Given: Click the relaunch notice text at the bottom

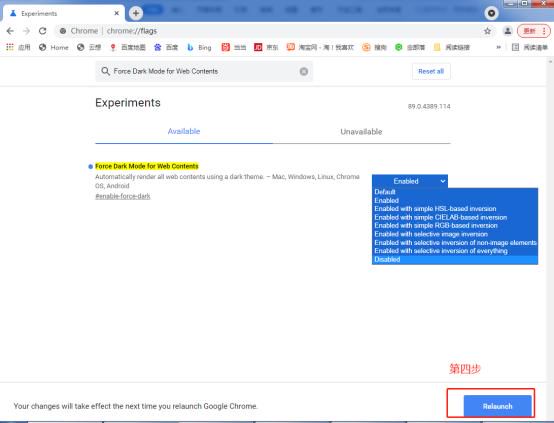Looking at the screenshot, I should click(136, 406).
